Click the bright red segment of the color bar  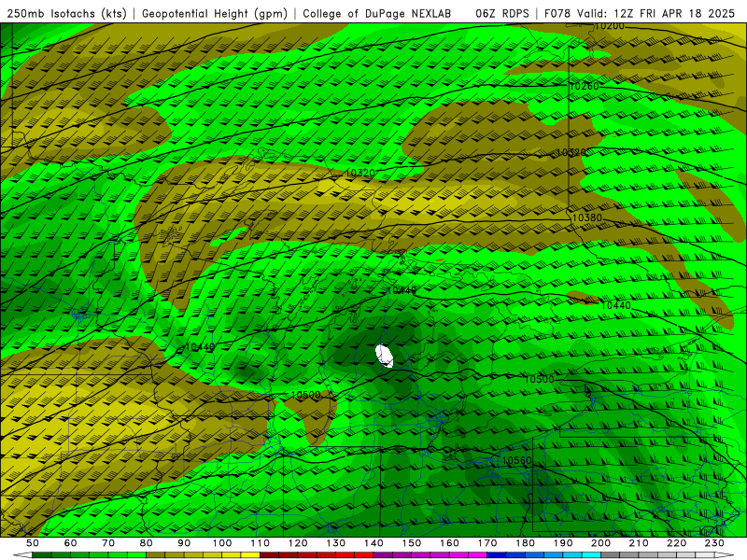pos(364,555)
